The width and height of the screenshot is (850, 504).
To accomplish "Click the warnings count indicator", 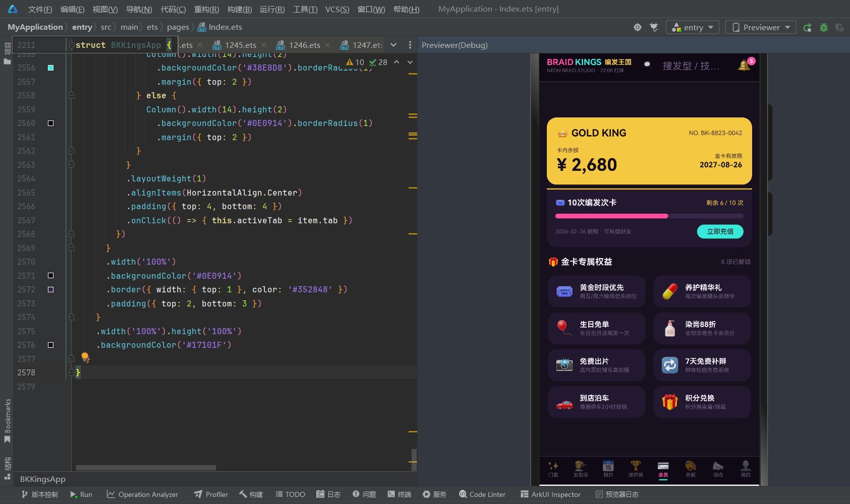I will 355,62.
